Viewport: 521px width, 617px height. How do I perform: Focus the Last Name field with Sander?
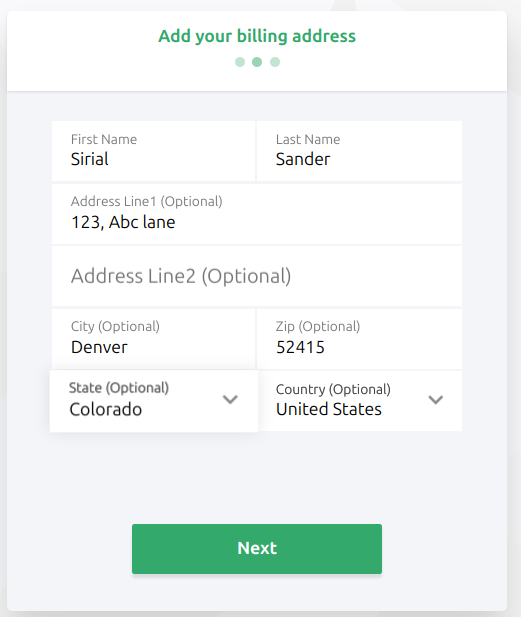(360, 151)
